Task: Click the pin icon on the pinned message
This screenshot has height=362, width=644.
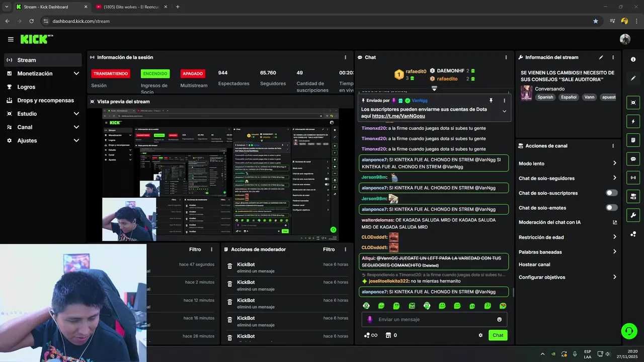Action: tap(491, 101)
